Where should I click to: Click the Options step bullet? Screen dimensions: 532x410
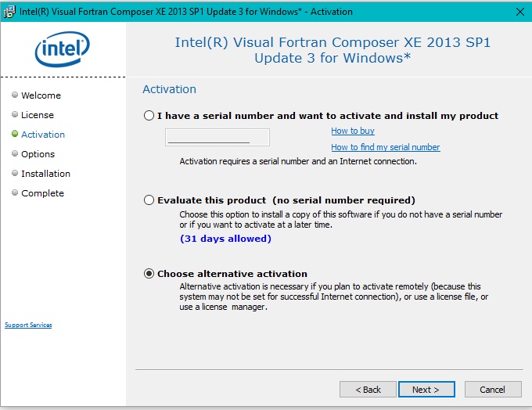[x=15, y=153]
